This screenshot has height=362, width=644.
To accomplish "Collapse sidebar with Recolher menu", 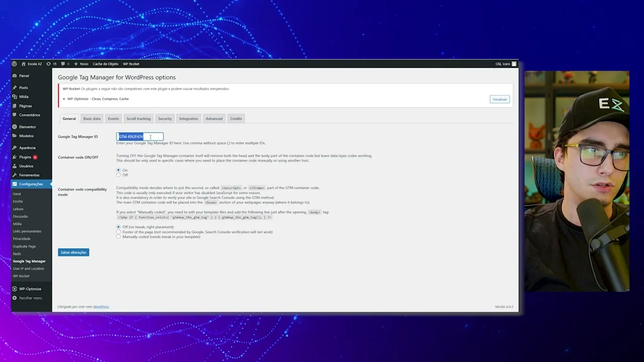I will tap(28, 298).
